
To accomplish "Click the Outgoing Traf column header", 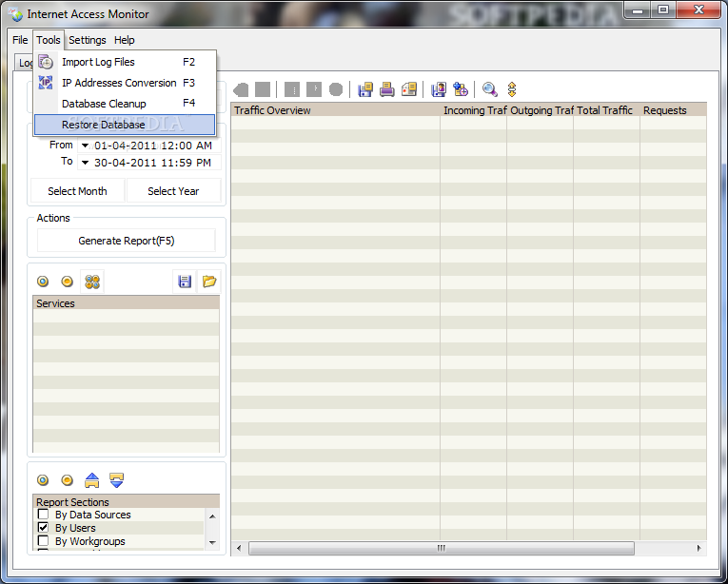I will click(x=540, y=110).
